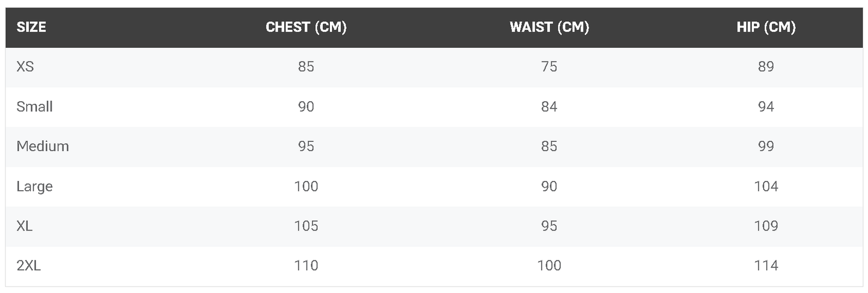Click the 2XL chest value 110
868x293 pixels.
(x=306, y=266)
